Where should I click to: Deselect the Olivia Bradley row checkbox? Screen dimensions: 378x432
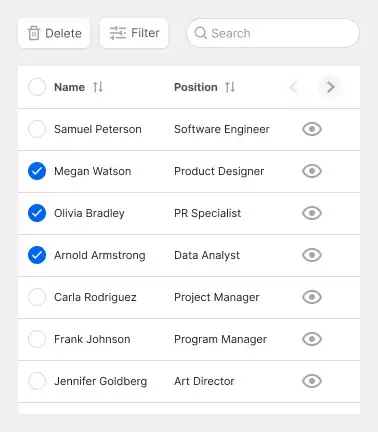(x=37, y=213)
